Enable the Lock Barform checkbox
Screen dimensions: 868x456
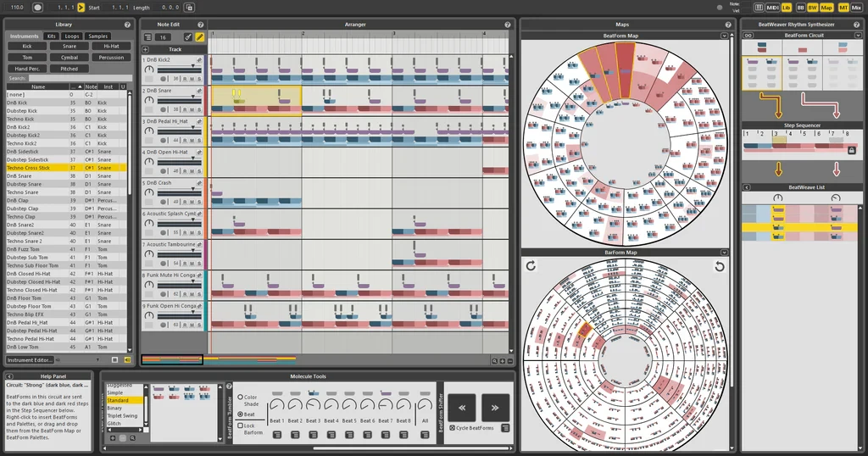click(x=240, y=425)
